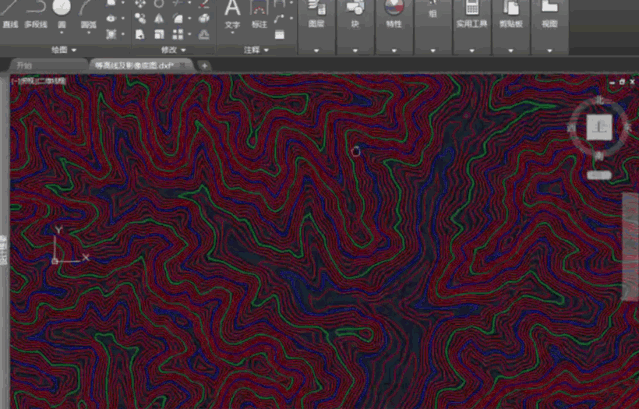Activate the Copy tool in Modify panel
Image resolution: width=639 pixels, height=409 pixels.
coord(140,18)
